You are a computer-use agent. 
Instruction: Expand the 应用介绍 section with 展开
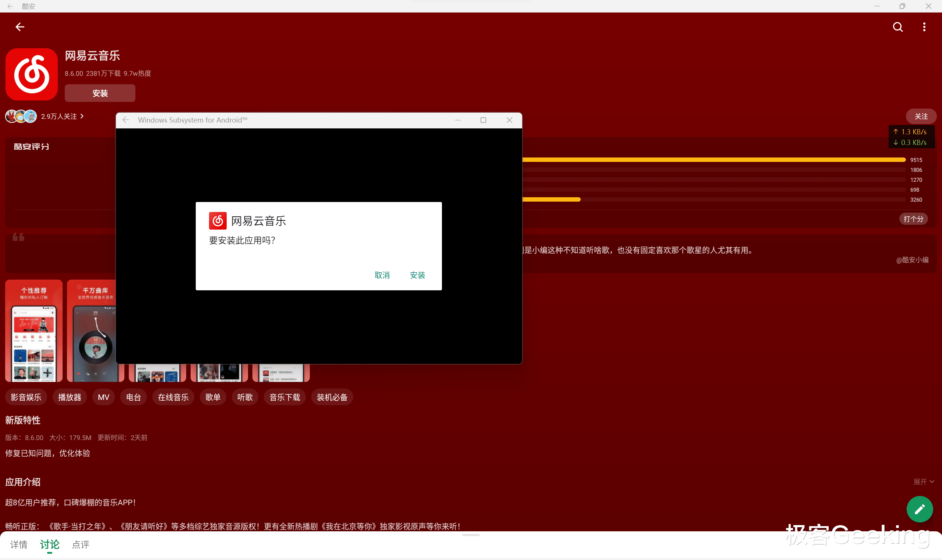point(924,482)
